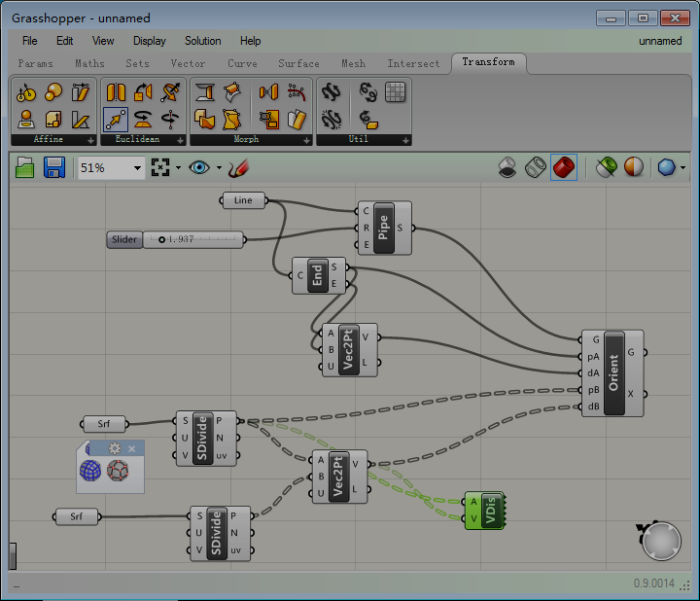The width and height of the screenshot is (700, 601).
Task: Switch to the Curve tab
Action: click(x=242, y=63)
